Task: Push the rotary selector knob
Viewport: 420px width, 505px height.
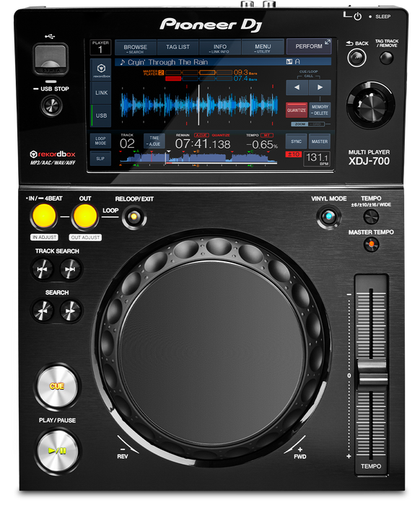Action: [371, 105]
